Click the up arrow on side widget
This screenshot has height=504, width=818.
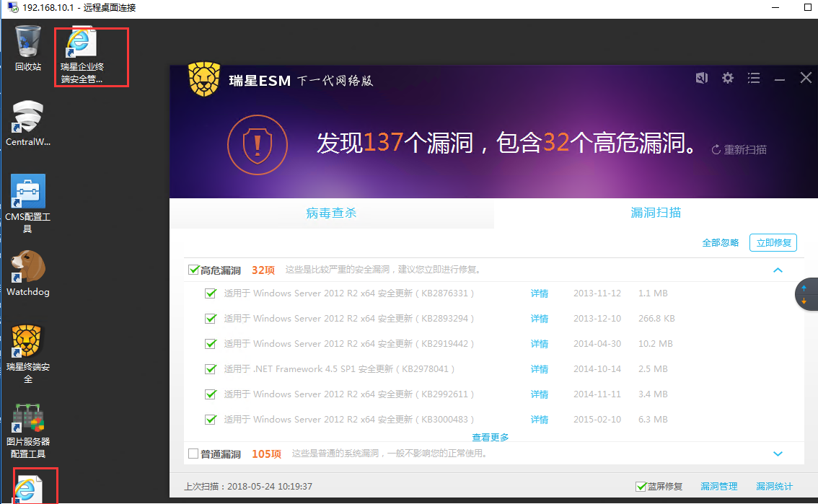804,288
